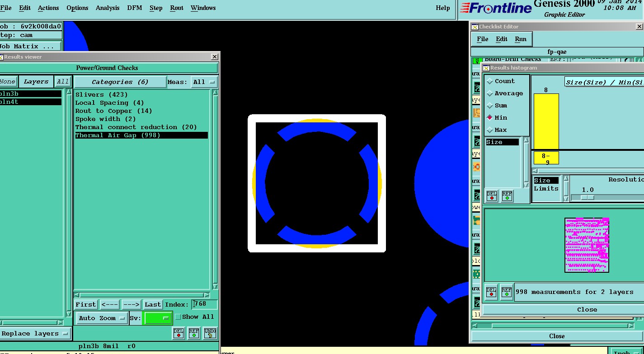The image size is (644, 354).
Task: Open Checklist Editor Edit menu
Action: pos(502,39)
